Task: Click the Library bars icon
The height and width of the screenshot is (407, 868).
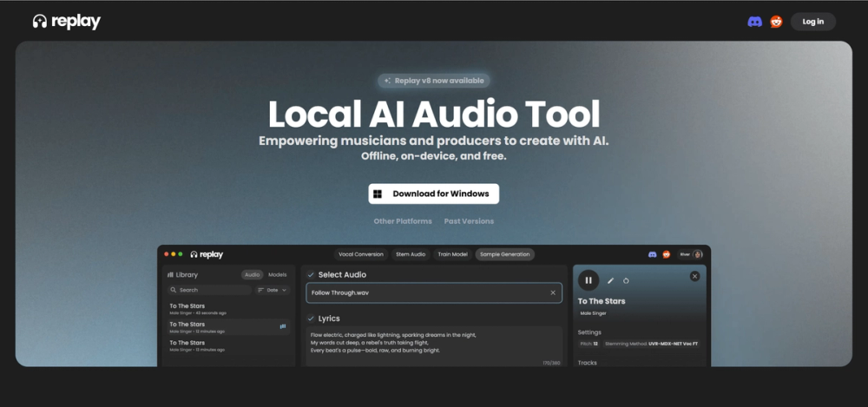Action: pyautogui.click(x=170, y=274)
